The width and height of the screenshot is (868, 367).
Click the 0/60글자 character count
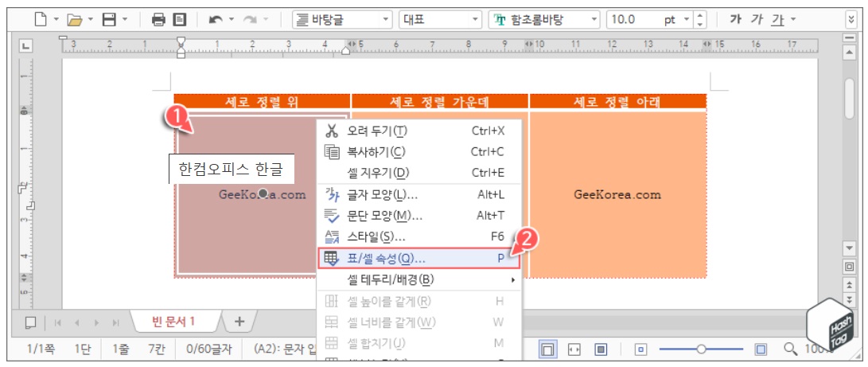[x=209, y=349]
